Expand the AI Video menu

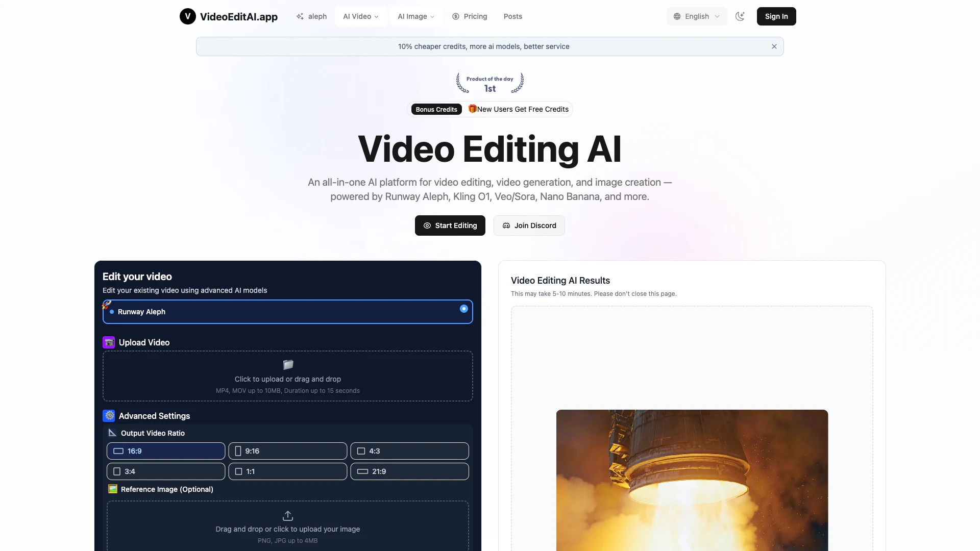(361, 16)
